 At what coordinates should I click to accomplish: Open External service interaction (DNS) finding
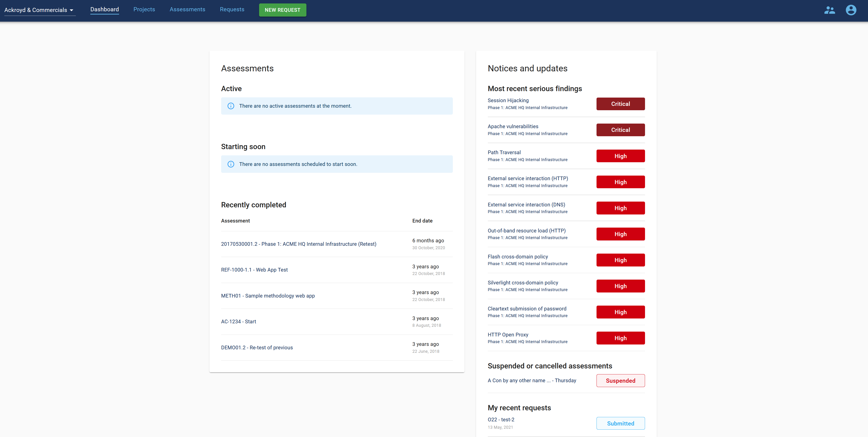click(526, 205)
